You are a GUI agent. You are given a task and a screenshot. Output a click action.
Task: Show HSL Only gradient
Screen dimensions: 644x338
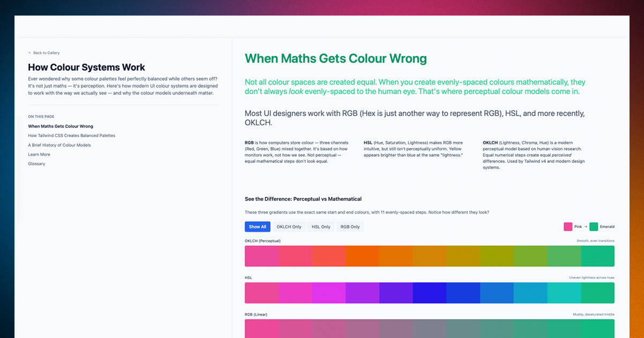tap(321, 227)
